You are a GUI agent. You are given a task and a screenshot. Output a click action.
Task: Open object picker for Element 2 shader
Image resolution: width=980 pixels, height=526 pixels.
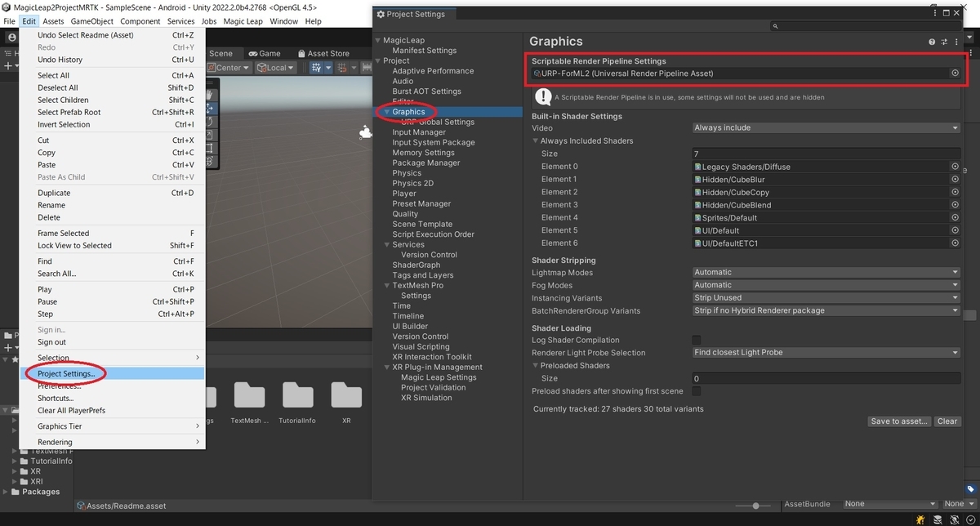955,192
